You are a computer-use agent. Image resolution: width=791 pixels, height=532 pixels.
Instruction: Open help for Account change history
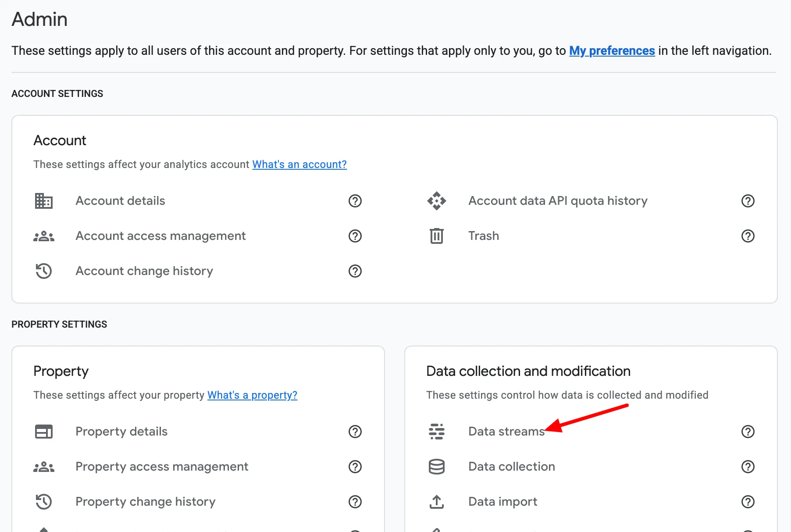point(355,271)
